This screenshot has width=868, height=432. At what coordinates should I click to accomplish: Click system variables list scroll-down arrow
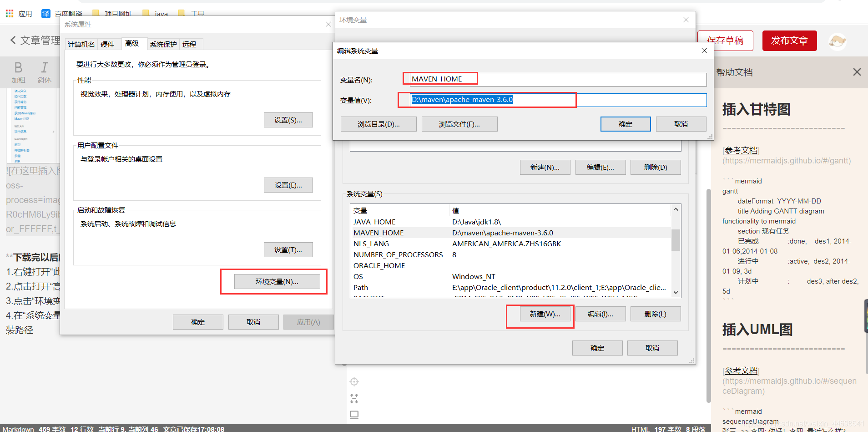point(676,292)
